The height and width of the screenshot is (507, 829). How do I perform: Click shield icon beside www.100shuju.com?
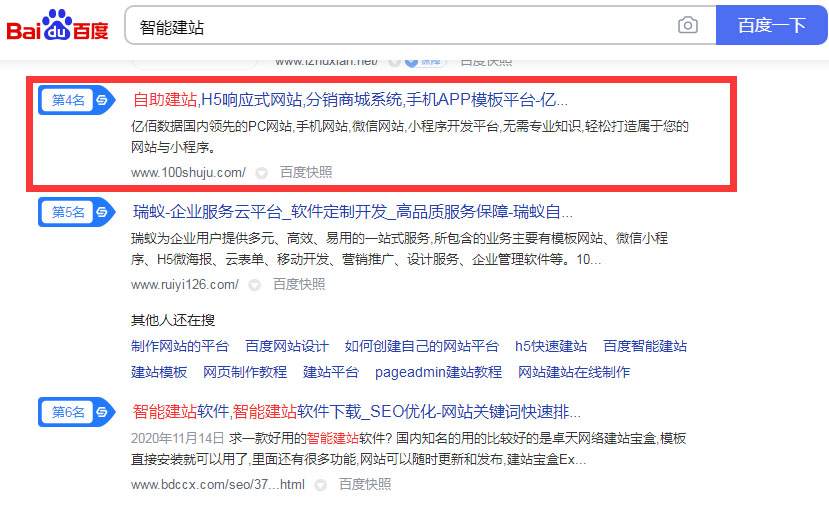262,173
